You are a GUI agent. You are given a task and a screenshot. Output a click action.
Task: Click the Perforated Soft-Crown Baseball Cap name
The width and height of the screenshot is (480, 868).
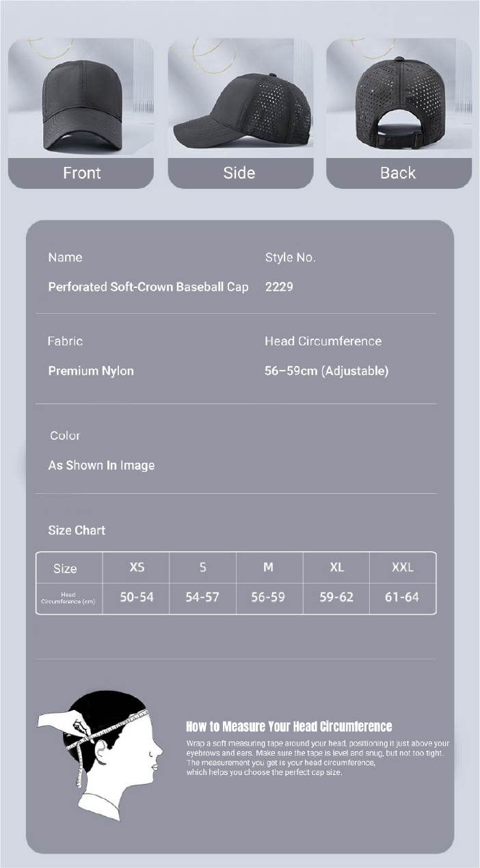(148, 287)
